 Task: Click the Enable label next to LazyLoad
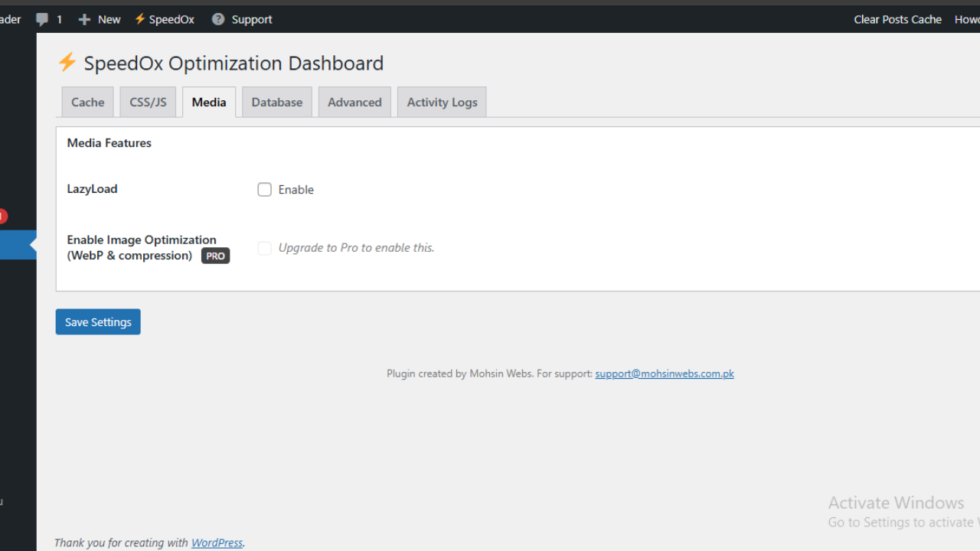(296, 190)
